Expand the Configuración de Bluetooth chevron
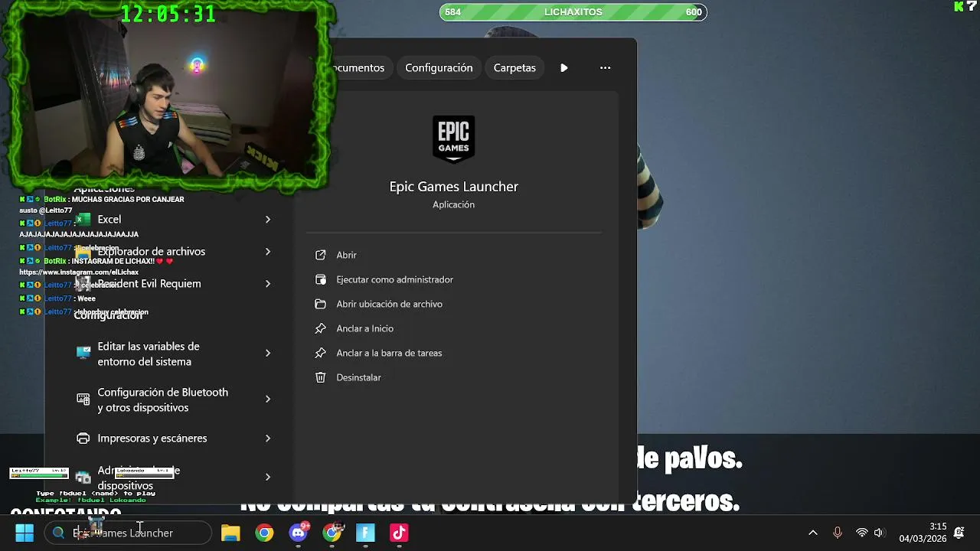The height and width of the screenshot is (551, 980). (x=268, y=399)
